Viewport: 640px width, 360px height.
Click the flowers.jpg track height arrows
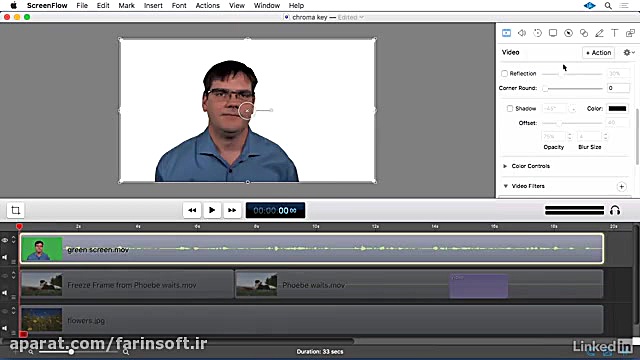click(13, 311)
